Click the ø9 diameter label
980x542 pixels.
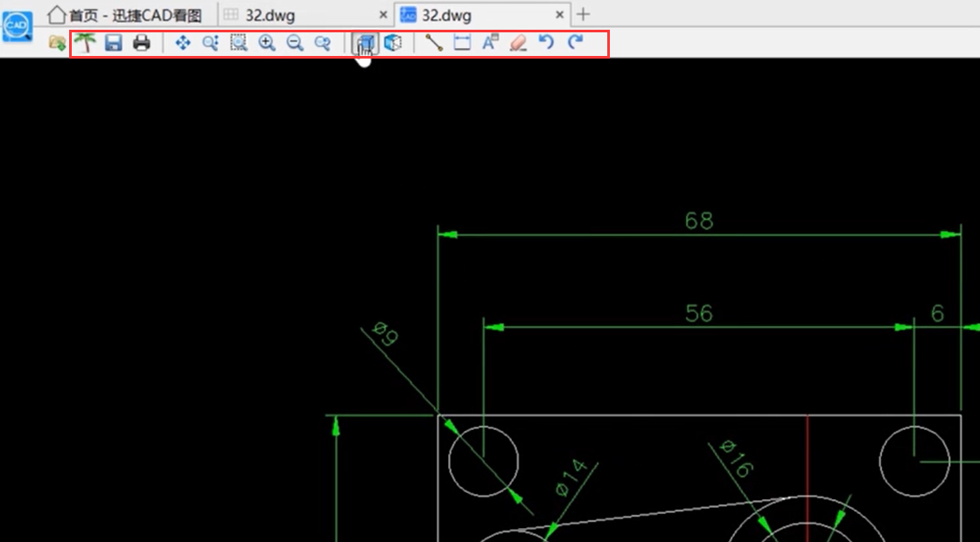(x=384, y=333)
